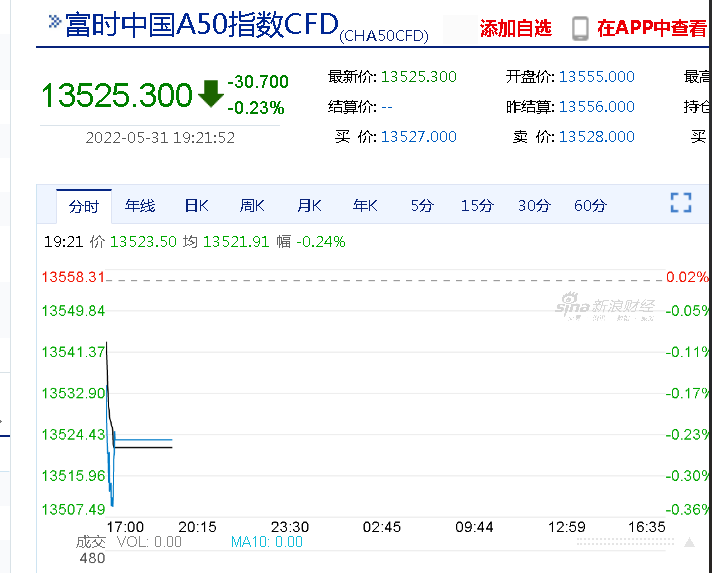
Task: Click the change value -30.700
Action: coord(258,82)
